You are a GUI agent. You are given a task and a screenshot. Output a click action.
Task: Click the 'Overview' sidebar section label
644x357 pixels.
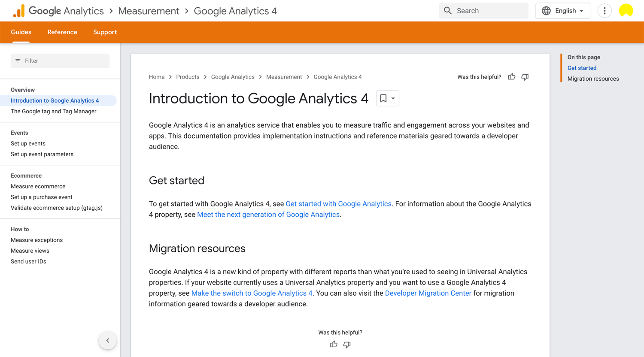23,90
